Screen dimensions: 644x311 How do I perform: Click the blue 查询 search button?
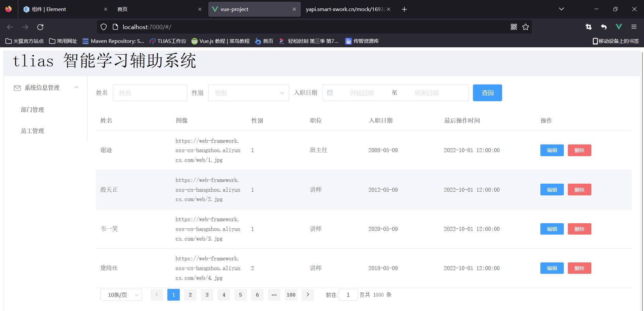487,93
